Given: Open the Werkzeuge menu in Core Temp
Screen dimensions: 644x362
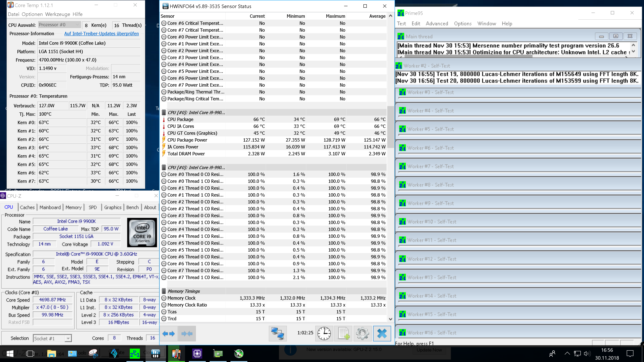Looking at the screenshot, I should pos(58,14).
